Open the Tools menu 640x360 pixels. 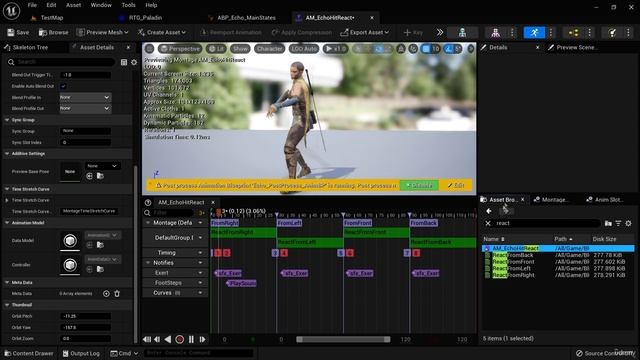pos(128,5)
